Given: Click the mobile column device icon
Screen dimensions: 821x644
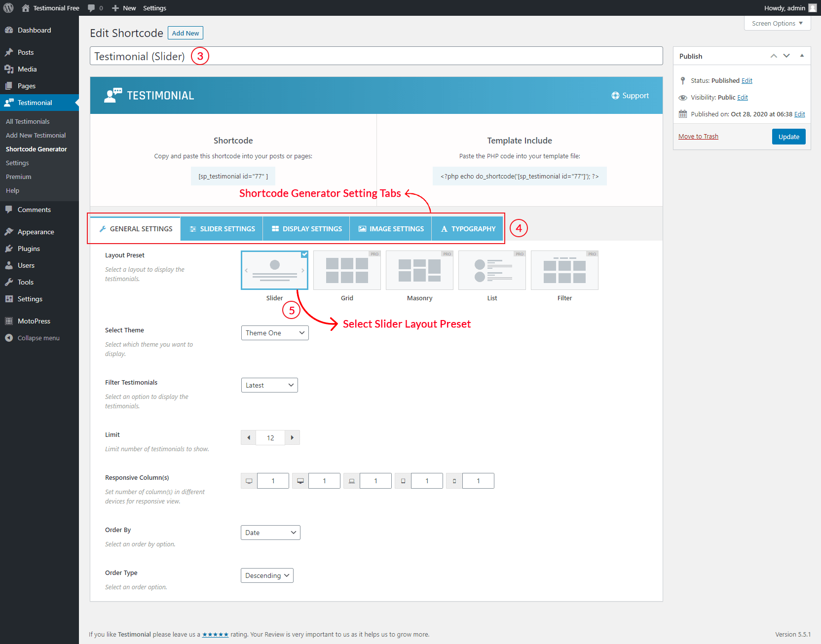Looking at the screenshot, I should click(x=454, y=481).
